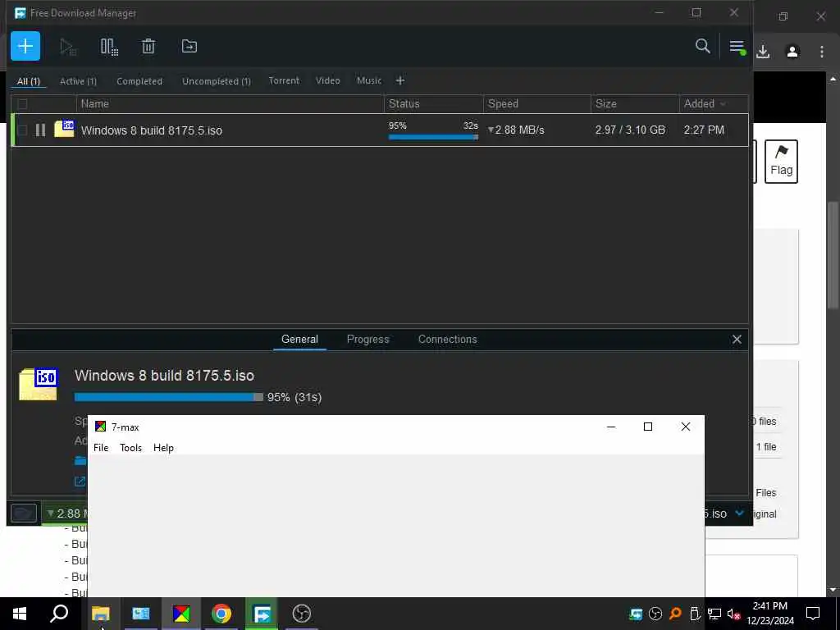The height and width of the screenshot is (630, 840).
Task: Open Chrome downloads icon in browser toolbar
Action: tap(763, 52)
